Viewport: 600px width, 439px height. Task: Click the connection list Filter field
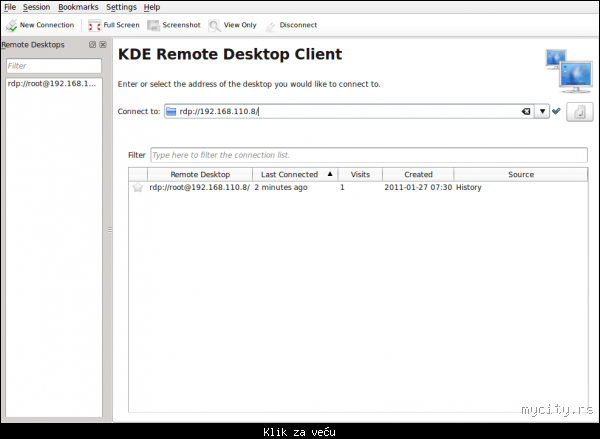pyautogui.click(x=369, y=155)
